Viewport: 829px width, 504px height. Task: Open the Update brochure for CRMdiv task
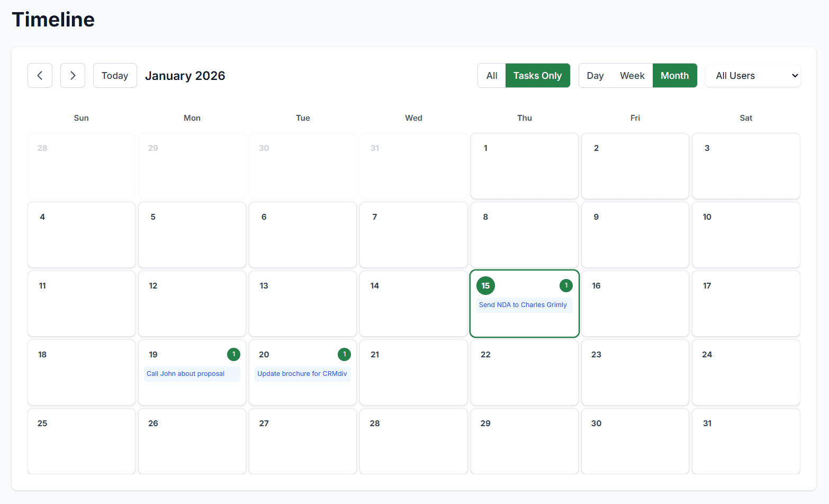coord(302,373)
